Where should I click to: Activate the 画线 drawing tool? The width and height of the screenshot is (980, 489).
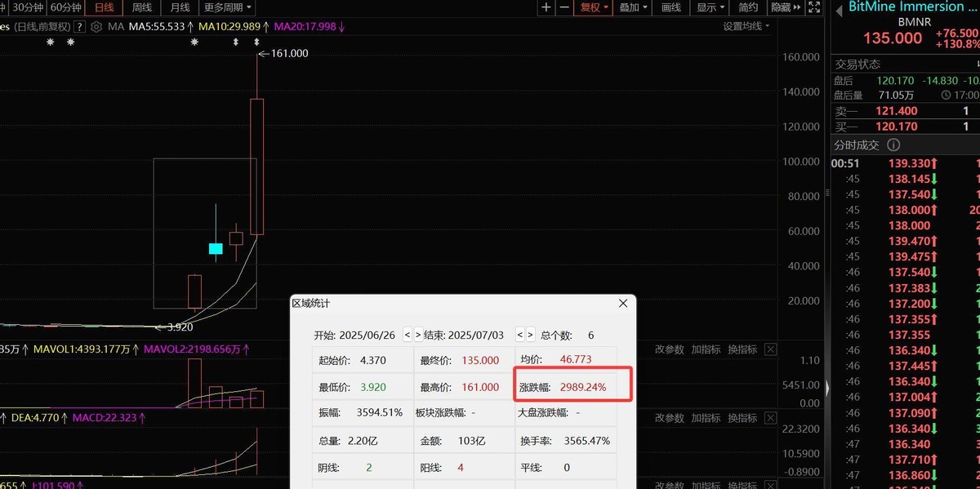pyautogui.click(x=671, y=7)
